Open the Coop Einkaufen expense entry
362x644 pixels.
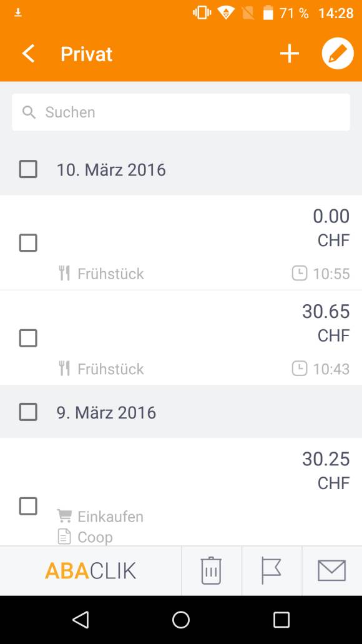(x=181, y=492)
